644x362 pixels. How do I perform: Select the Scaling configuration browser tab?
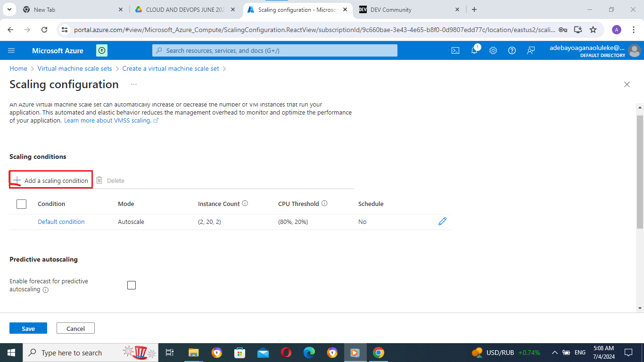pyautogui.click(x=298, y=9)
